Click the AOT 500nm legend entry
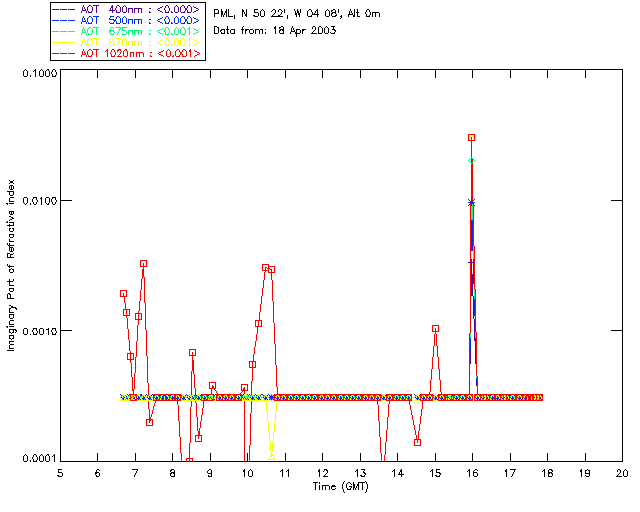 pyautogui.click(x=126, y=20)
